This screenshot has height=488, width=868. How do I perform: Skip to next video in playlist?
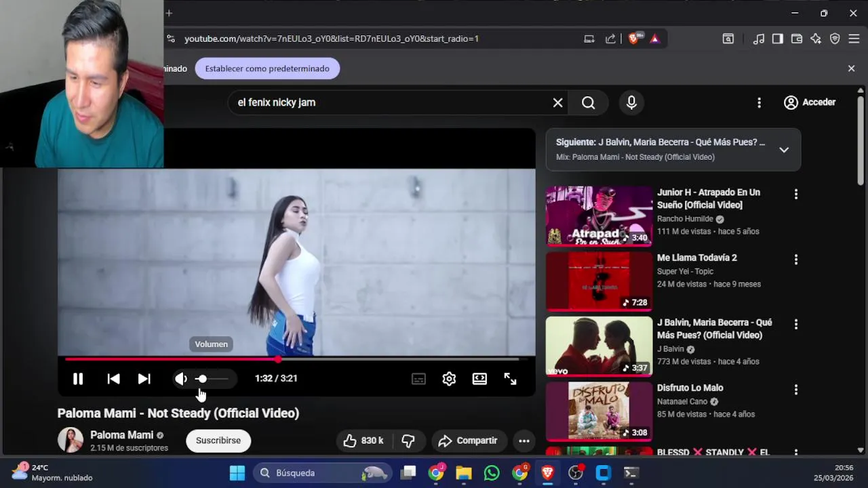[144, 379]
